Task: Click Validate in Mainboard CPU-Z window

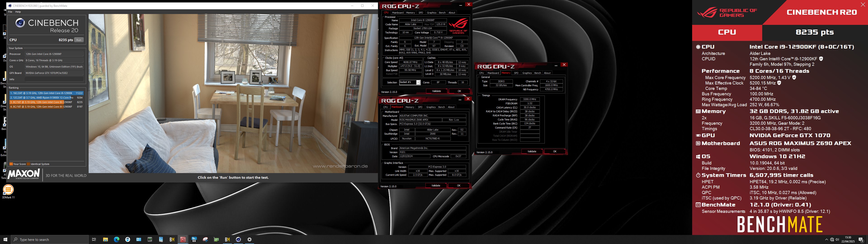Action: click(x=436, y=185)
